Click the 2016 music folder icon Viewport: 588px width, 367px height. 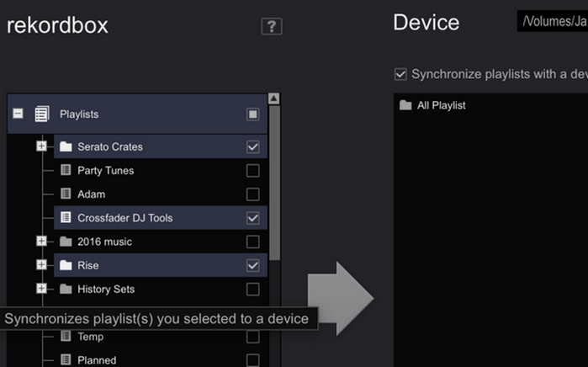point(66,242)
